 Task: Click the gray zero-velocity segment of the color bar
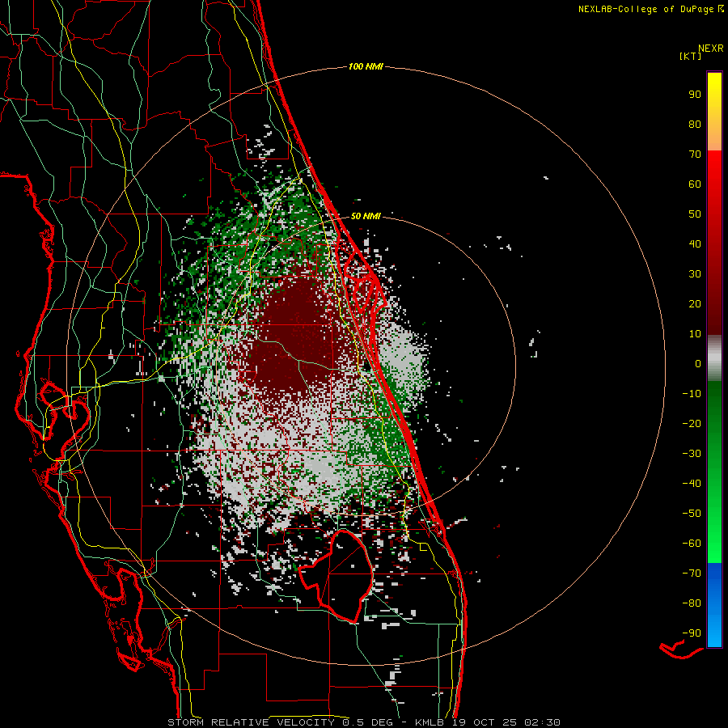[x=714, y=358]
